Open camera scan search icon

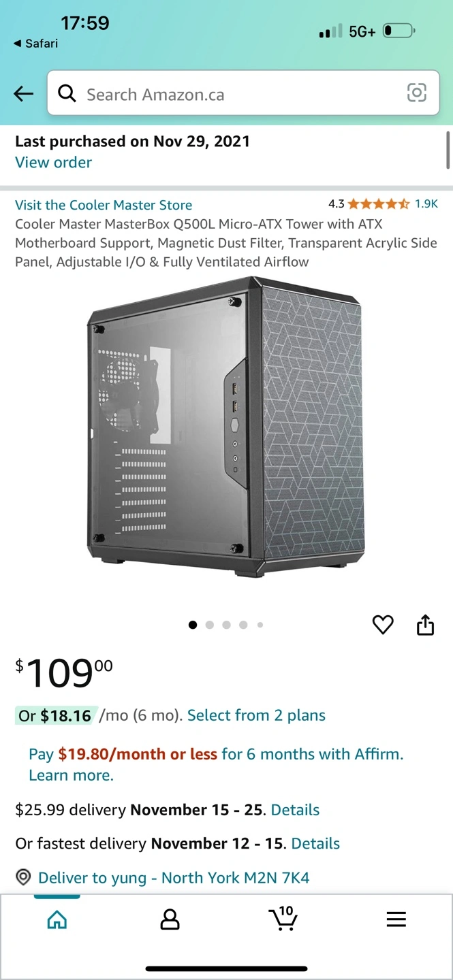tap(417, 93)
